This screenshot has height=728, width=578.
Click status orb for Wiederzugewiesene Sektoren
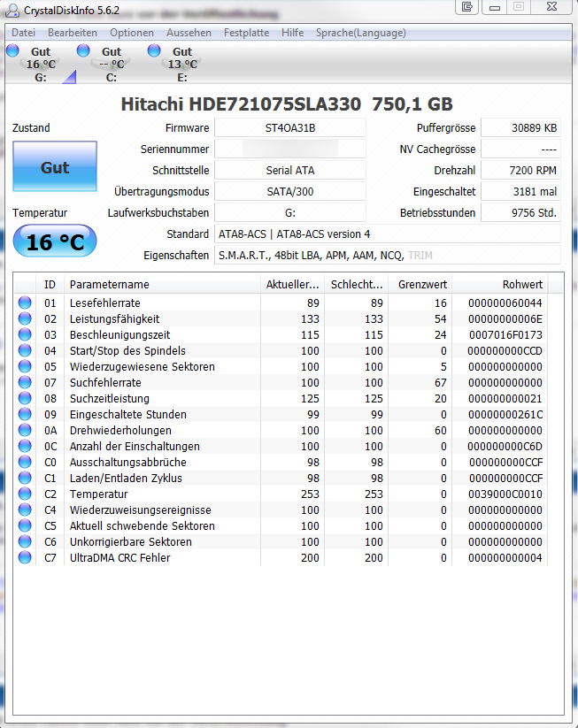click(x=25, y=366)
